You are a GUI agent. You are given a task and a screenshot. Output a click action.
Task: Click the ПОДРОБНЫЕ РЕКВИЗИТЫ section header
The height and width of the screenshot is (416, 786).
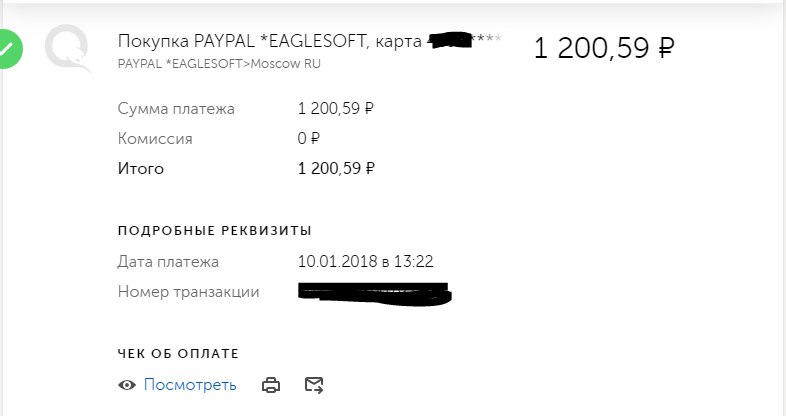pyautogui.click(x=215, y=231)
